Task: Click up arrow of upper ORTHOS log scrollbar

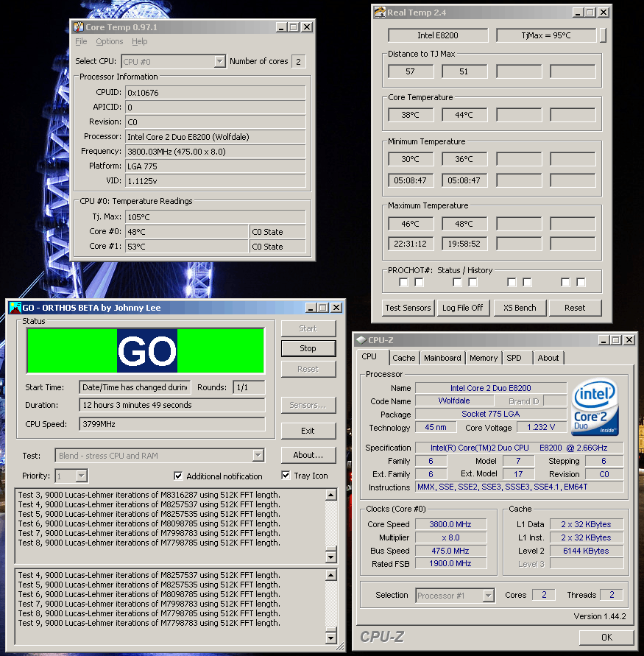Action: [x=330, y=495]
